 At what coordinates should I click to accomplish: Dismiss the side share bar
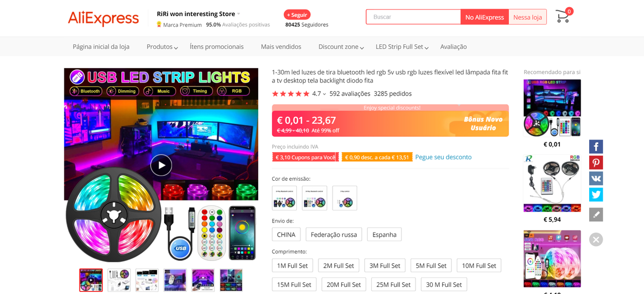pos(596,239)
